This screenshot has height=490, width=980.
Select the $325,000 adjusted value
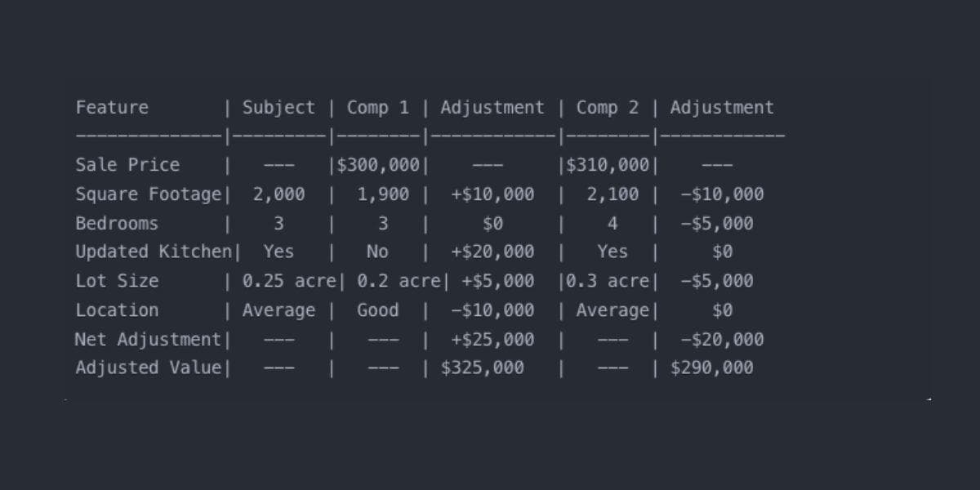(x=482, y=367)
